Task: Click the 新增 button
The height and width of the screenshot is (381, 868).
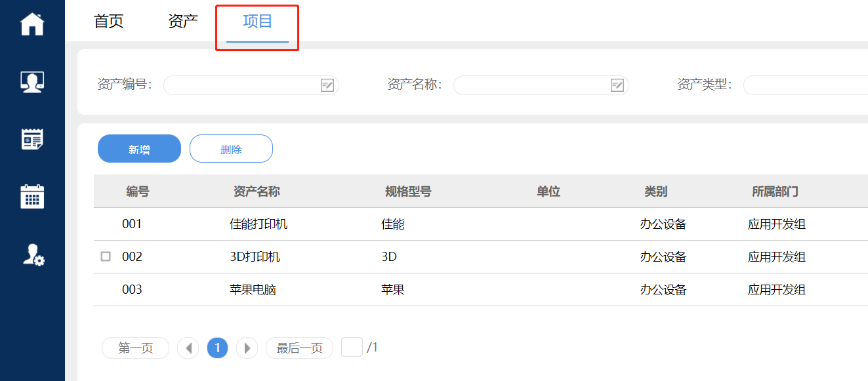Action: tap(139, 149)
